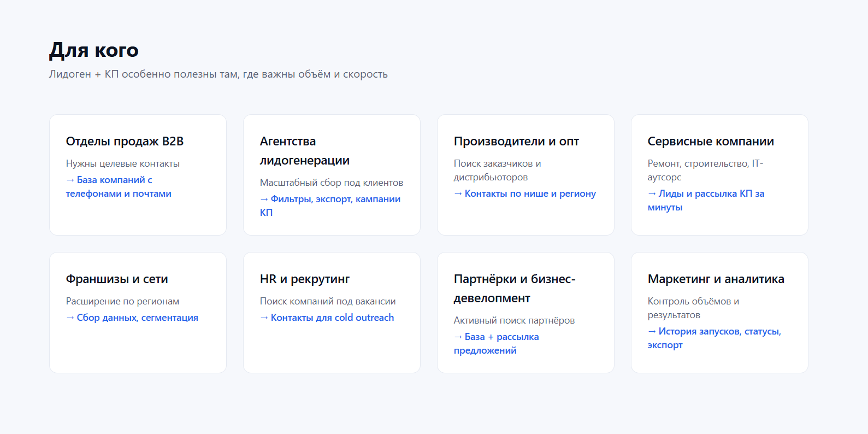Click the "Сервисные компании" card title
Viewport: 868px width, 434px height.
point(710,142)
